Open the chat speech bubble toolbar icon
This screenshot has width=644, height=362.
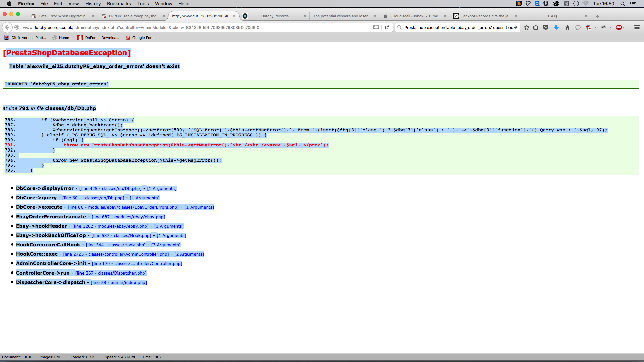pyautogui.click(x=578, y=27)
